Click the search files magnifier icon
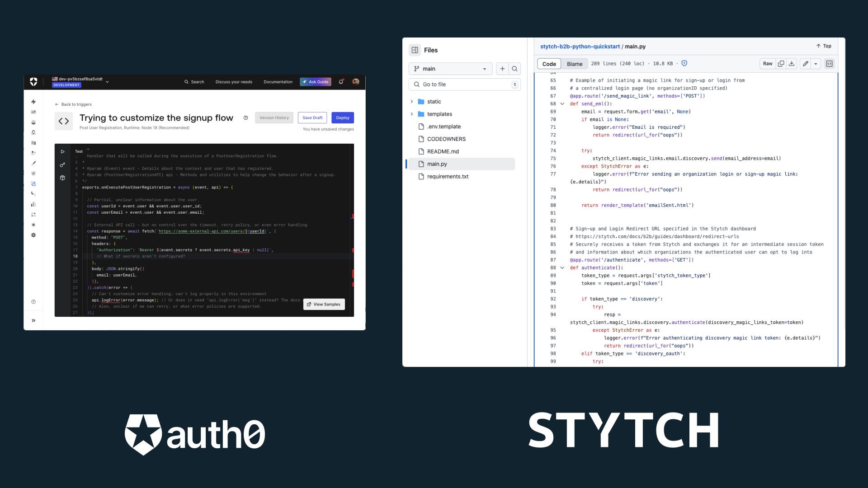Viewport: 868px width, 488px height. click(x=514, y=69)
